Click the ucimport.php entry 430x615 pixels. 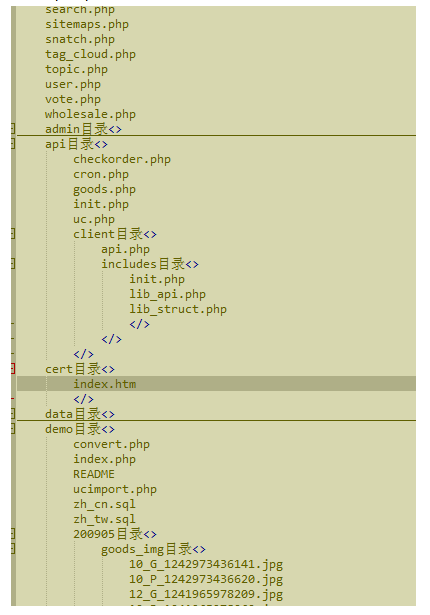[x=115, y=489]
